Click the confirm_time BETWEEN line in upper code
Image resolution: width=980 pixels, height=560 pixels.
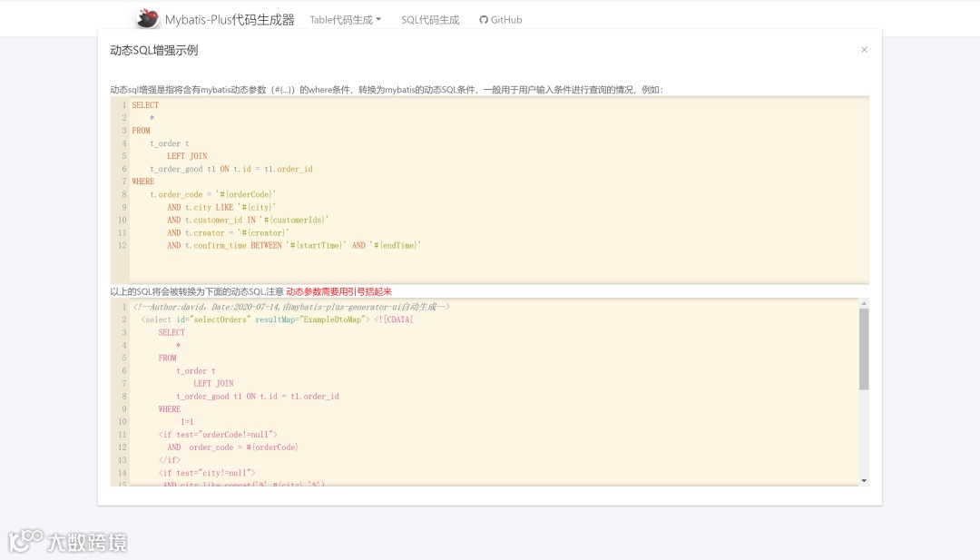click(x=294, y=246)
